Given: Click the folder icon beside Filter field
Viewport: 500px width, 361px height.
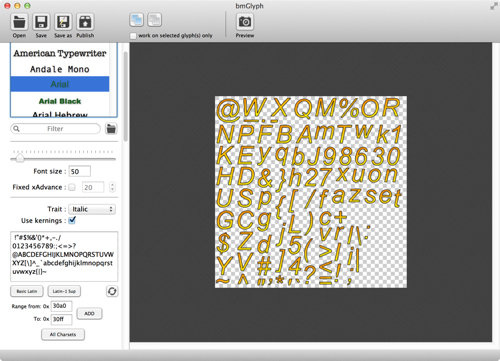Looking at the screenshot, I should pyautogui.click(x=111, y=129).
